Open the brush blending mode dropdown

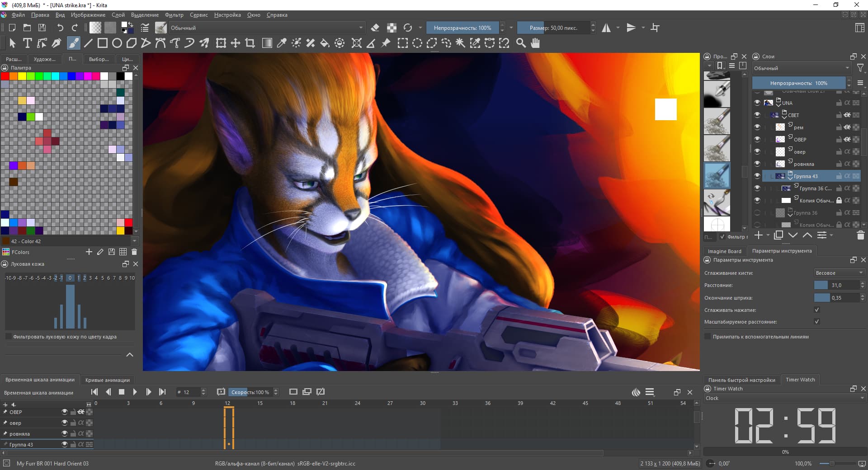coord(266,28)
